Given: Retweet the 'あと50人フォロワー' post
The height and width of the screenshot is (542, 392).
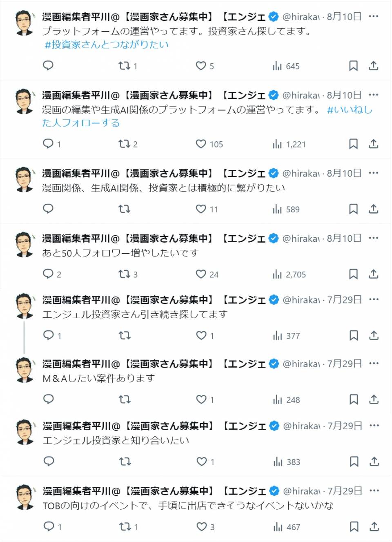Looking at the screenshot, I should 124,274.
